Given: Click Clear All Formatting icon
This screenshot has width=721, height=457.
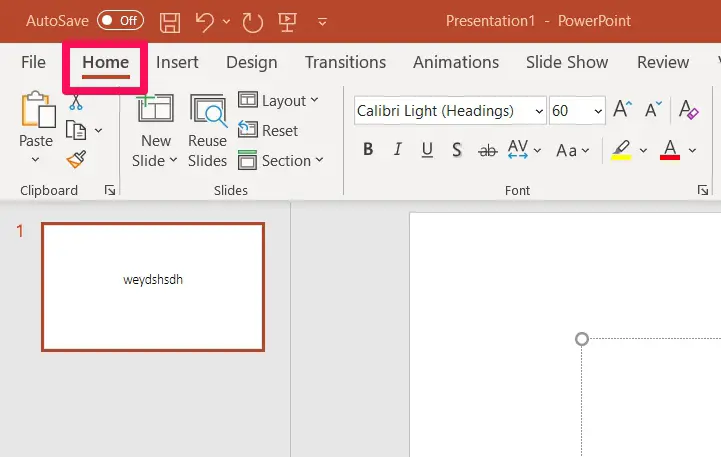Looking at the screenshot, I should coord(688,109).
